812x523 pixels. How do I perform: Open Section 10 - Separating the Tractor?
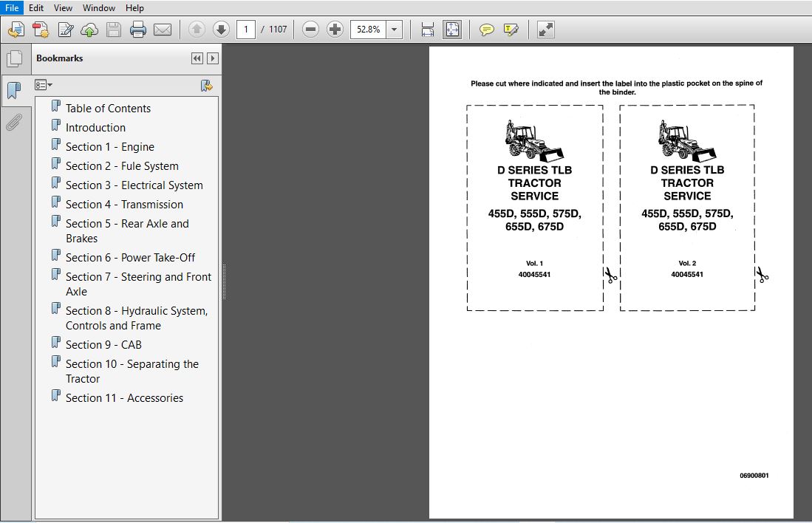[x=132, y=371]
